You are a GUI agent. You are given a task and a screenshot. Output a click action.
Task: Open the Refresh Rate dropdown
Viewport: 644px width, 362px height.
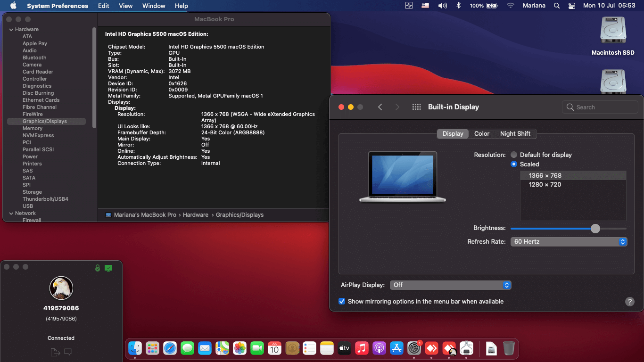pos(569,241)
